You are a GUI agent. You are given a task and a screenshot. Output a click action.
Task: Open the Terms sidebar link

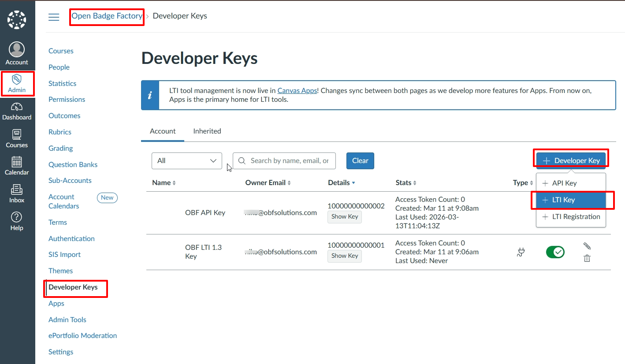[58, 223]
